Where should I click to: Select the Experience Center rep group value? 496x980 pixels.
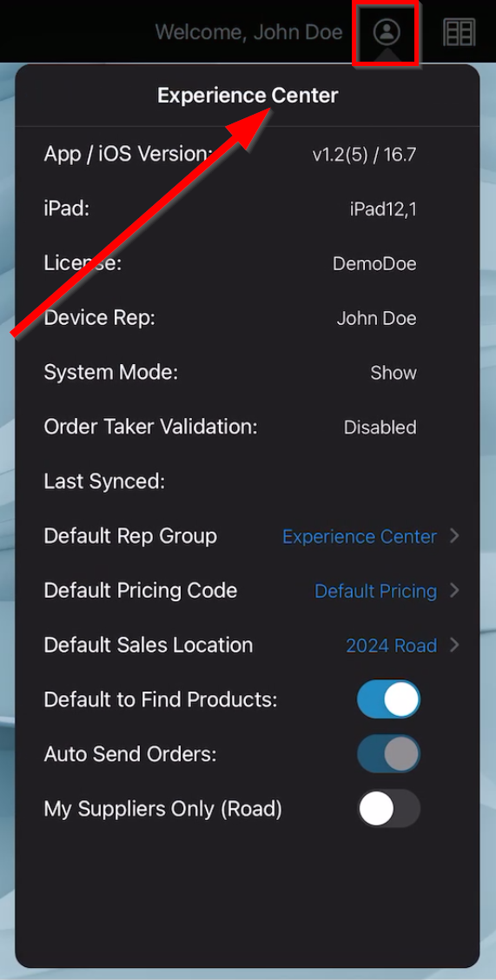coord(360,536)
